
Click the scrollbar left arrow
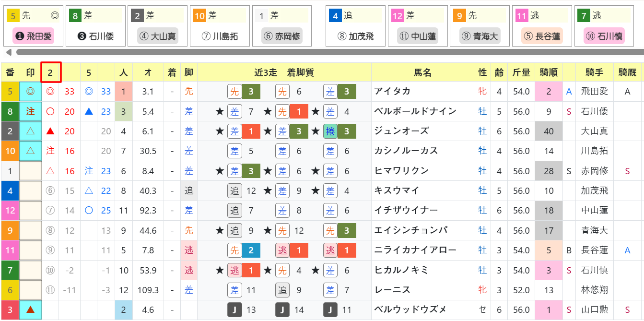(x=8, y=52)
